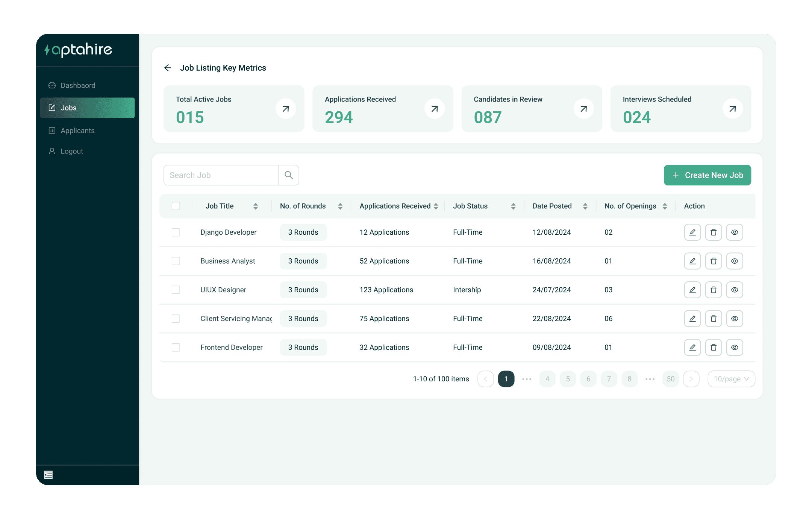The image size is (812, 519).
Task: Sort by No. of Openings column
Action: click(665, 206)
